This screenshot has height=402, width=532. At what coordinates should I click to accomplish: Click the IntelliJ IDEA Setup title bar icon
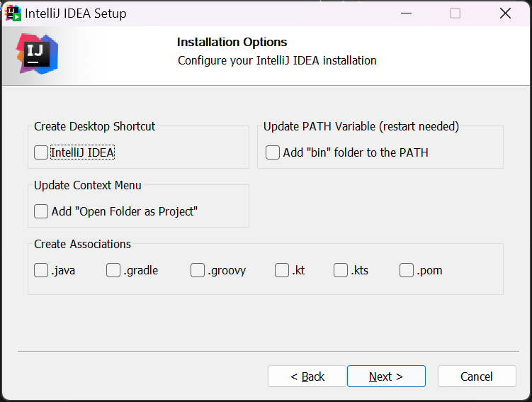click(13, 13)
